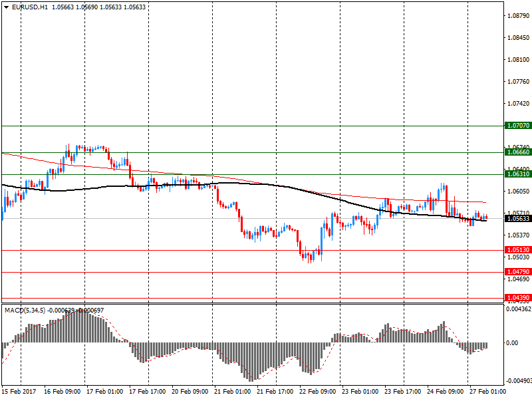Click time axis label 23 Feb 01:00
532x399 pixels.
tap(360, 392)
